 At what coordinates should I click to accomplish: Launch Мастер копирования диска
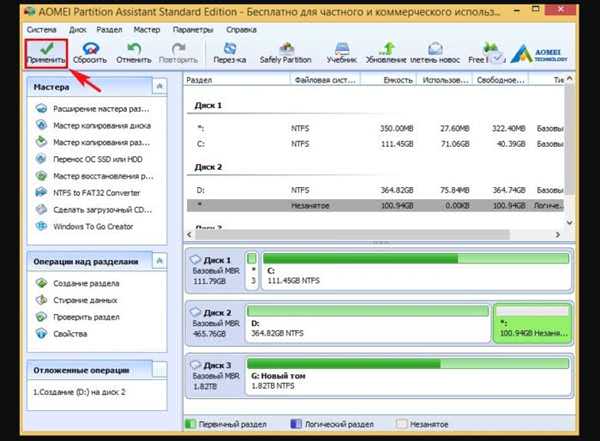(x=93, y=126)
